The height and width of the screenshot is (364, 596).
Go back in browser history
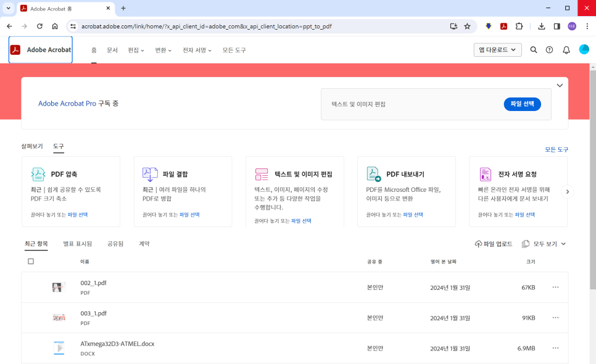[9, 26]
